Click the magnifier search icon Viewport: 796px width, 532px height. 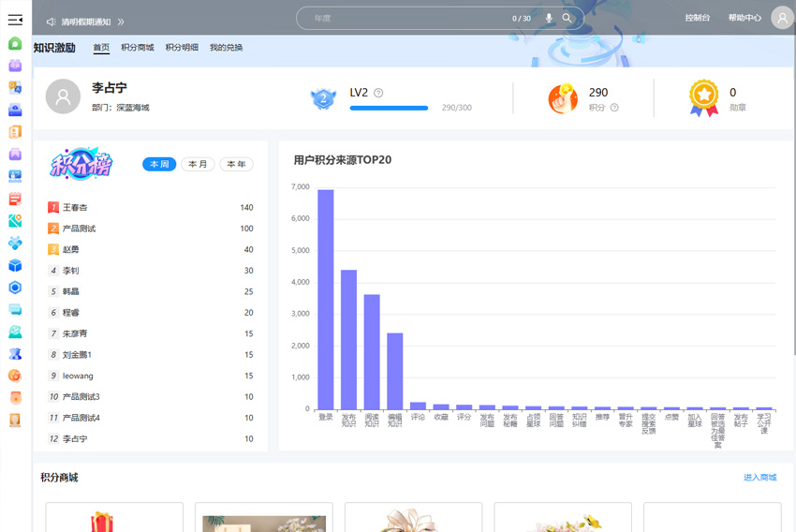pyautogui.click(x=568, y=19)
